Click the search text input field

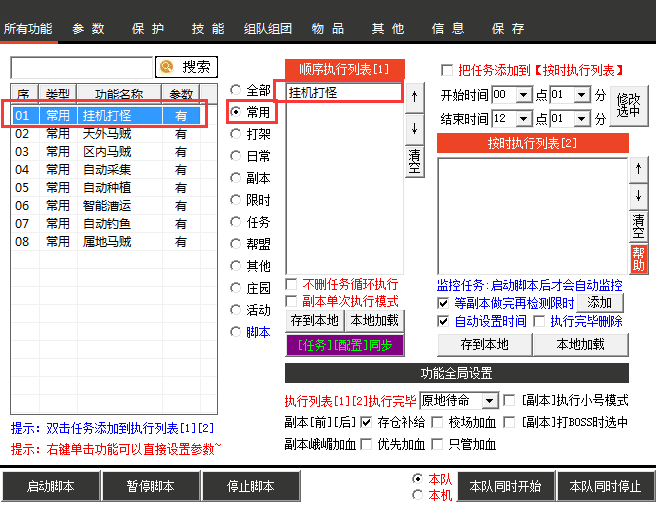click(x=82, y=67)
